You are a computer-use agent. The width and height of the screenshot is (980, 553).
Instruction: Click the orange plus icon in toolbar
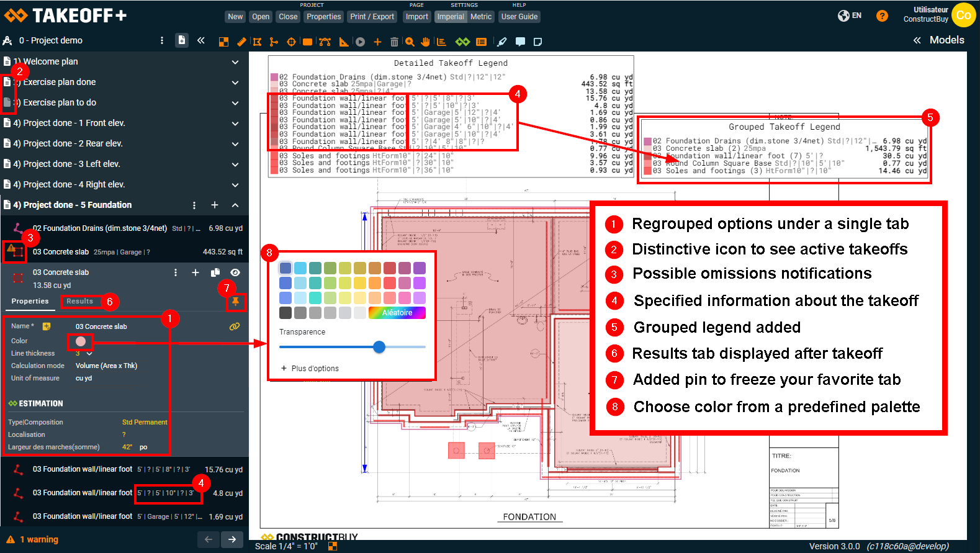point(377,42)
